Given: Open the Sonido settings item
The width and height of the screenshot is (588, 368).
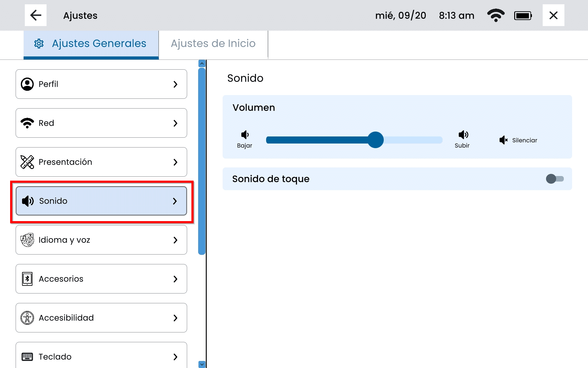Looking at the screenshot, I should coord(101,201).
